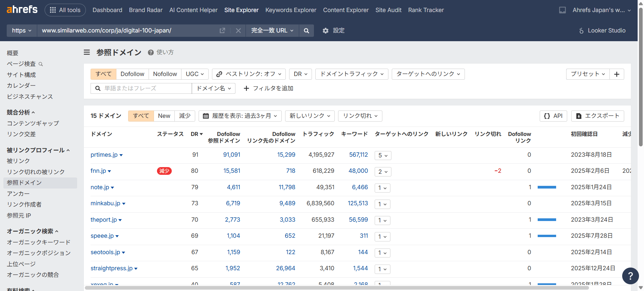Viewport: 644px width, 291px height.
Task: Select the すべて link-type filter
Action: (103, 74)
